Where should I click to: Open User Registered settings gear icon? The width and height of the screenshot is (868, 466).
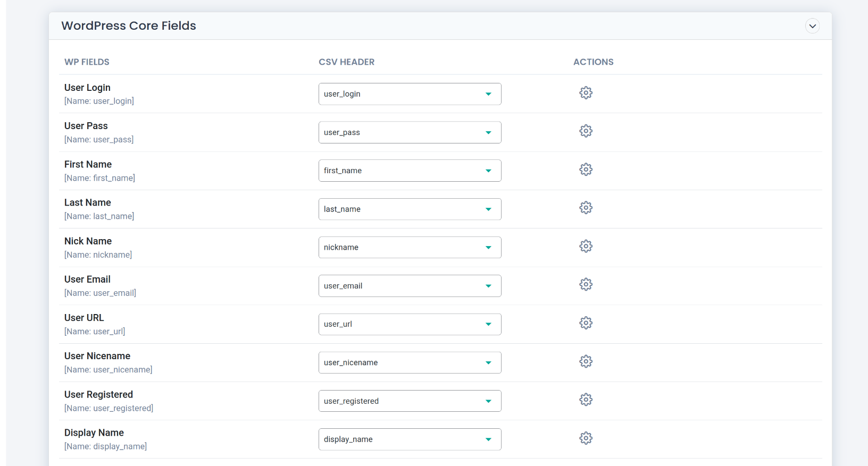click(586, 400)
